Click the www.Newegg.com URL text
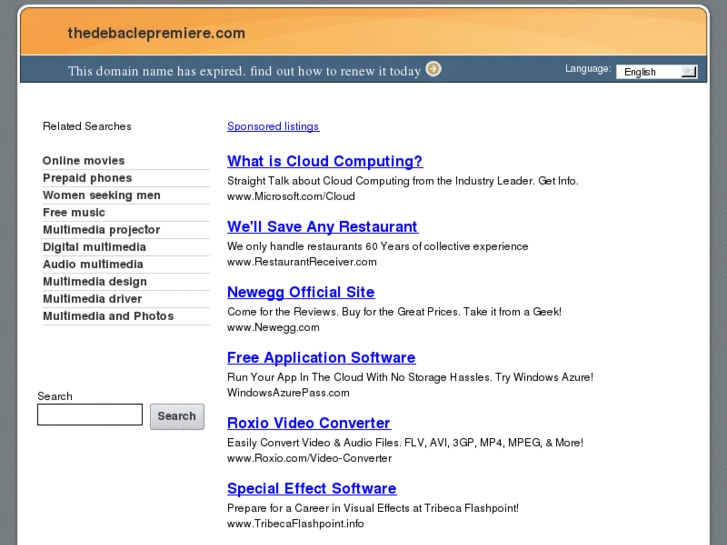Viewport: 727px width, 545px height. click(273, 327)
